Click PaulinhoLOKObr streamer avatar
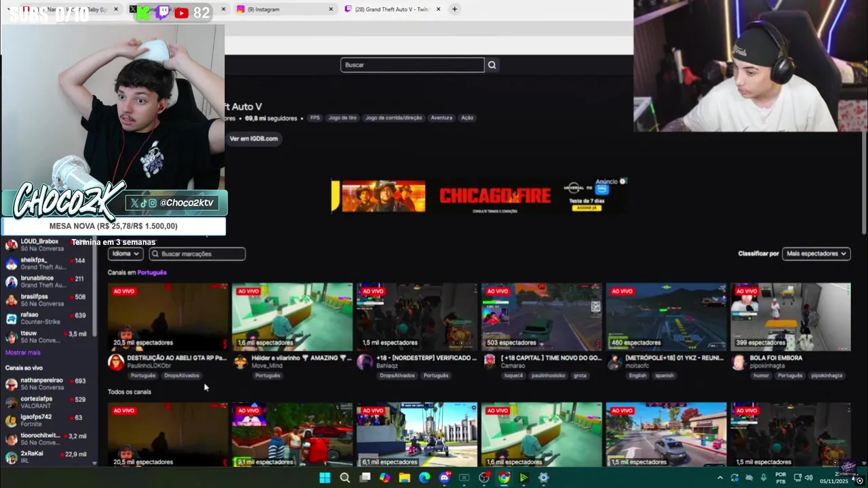The height and width of the screenshot is (488, 868). click(x=116, y=362)
